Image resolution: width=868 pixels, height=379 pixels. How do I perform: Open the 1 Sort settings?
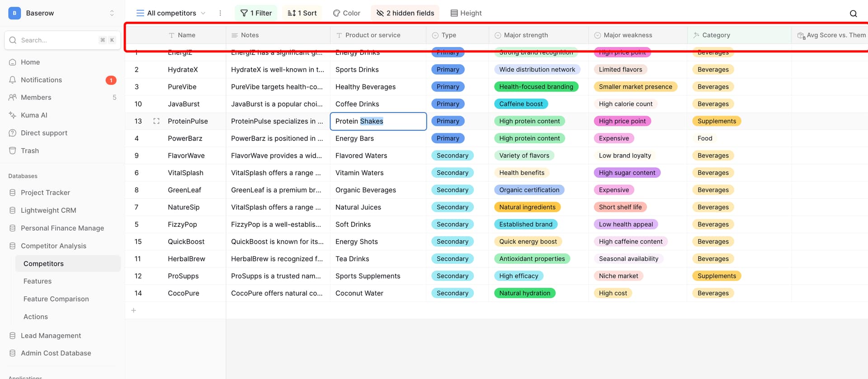(x=302, y=13)
